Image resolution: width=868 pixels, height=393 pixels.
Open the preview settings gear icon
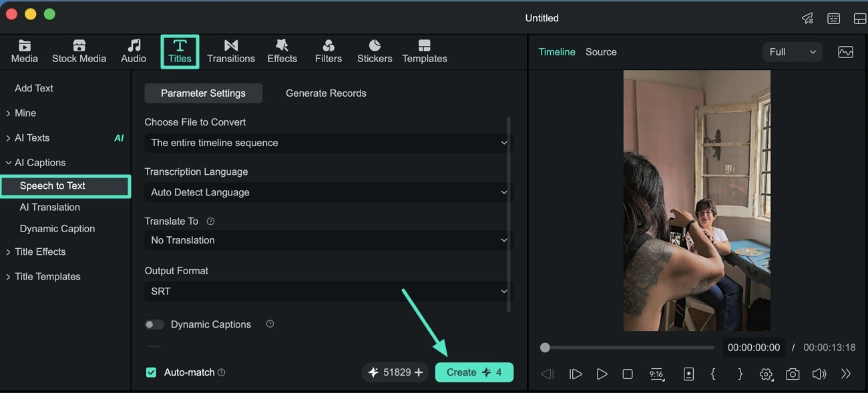point(766,374)
